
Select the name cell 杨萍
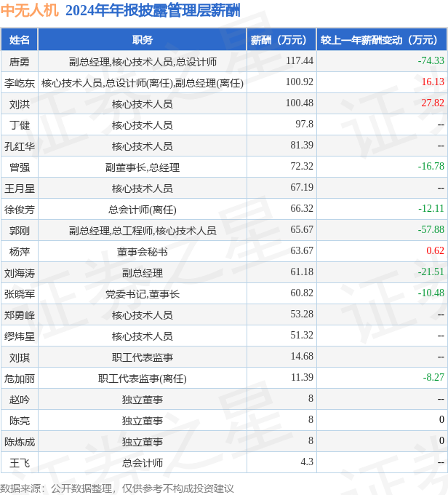(19, 252)
